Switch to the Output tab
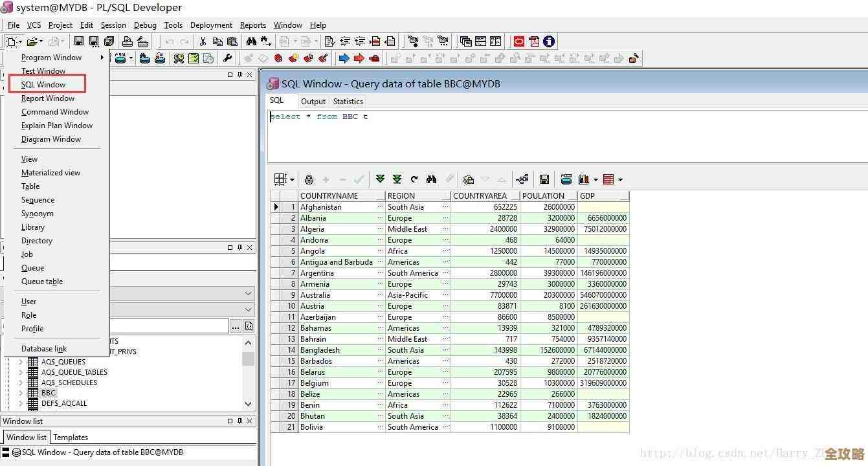Screen dimensions: 868x466 pos(313,101)
